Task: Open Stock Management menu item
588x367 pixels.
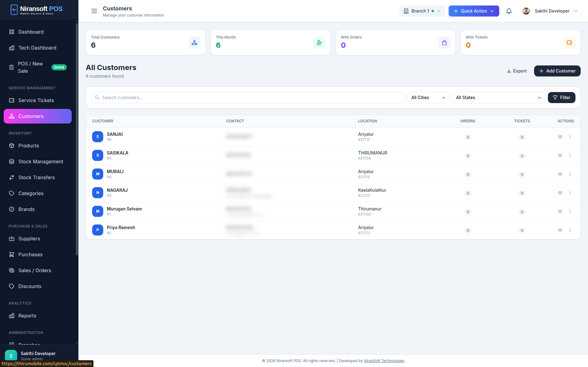Action: coord(41,161)
